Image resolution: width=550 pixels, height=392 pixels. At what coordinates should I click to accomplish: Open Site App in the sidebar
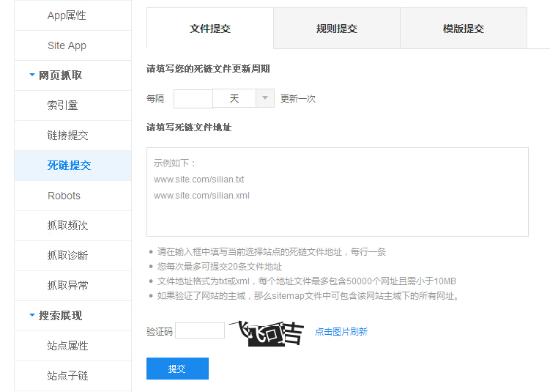(x=67, y=45)
